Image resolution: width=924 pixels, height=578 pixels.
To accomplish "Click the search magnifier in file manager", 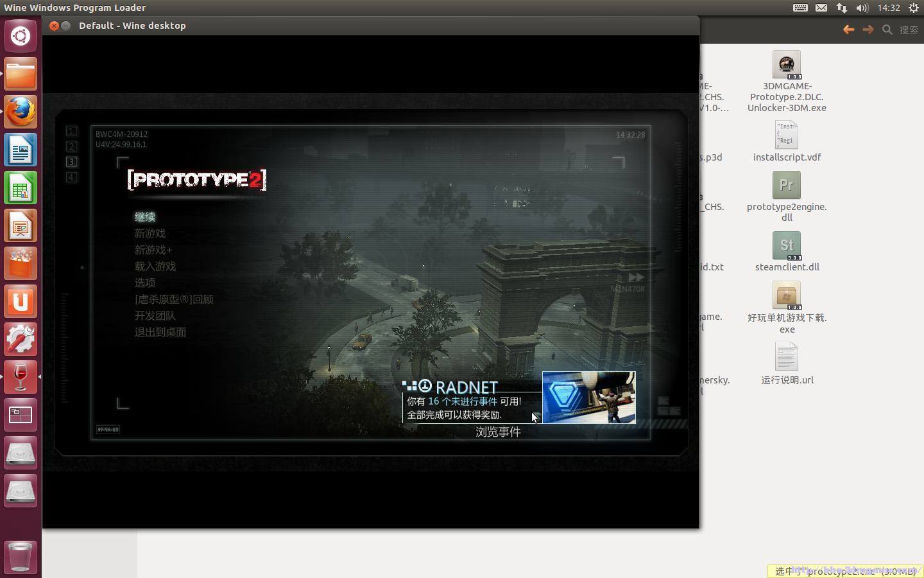I will point(887,30).
